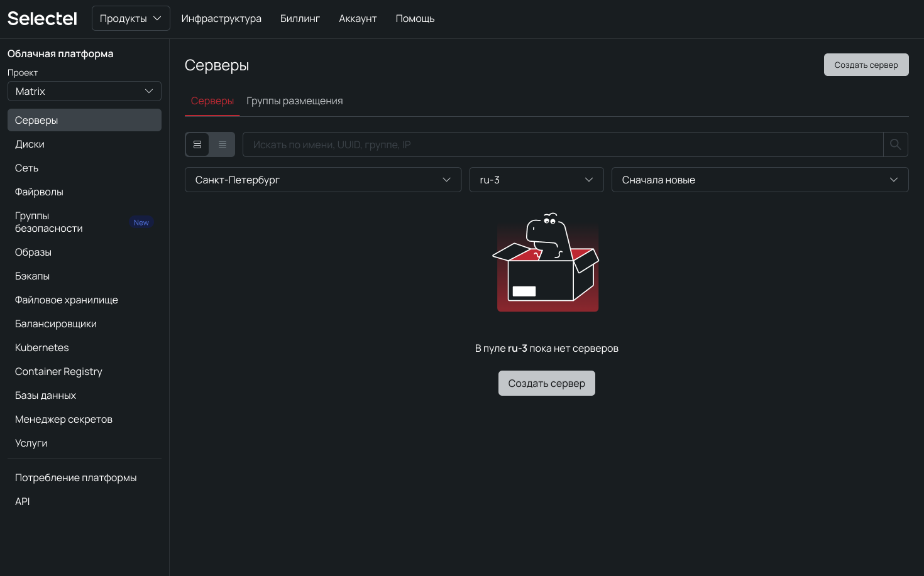Go to Образы in sidebar
The width and height of the screenshot is (924, 576).
point(84,252)
